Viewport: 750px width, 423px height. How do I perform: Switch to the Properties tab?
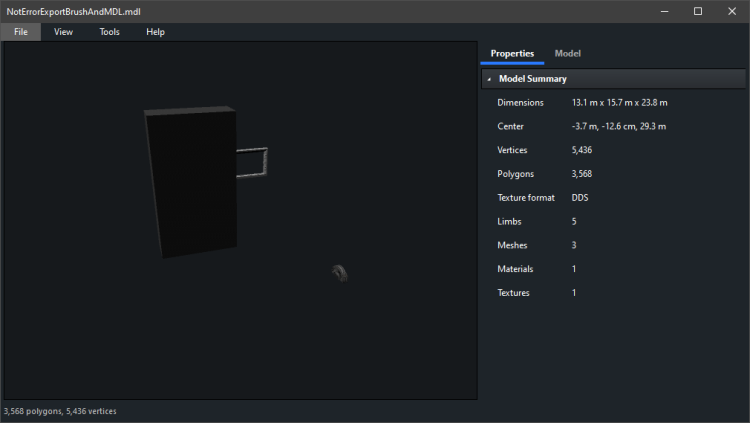coord(512,53)
